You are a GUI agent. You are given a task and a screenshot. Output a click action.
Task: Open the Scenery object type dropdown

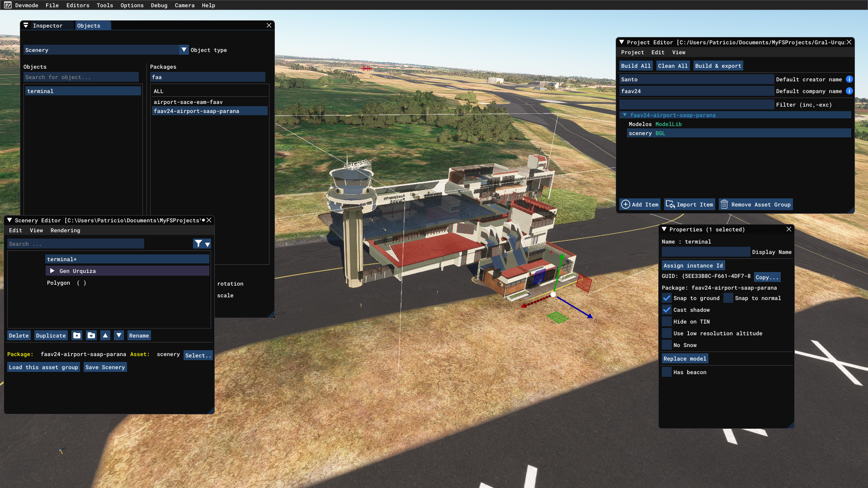click(x=184, y=50)
